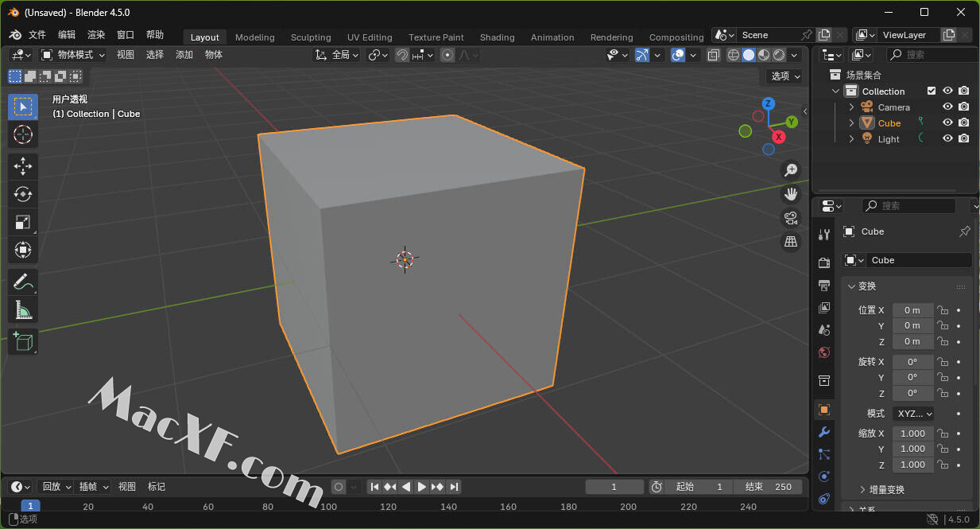Select the Scale tool
The width and height of the screenshot is (980, 529).
coord(22,222)
